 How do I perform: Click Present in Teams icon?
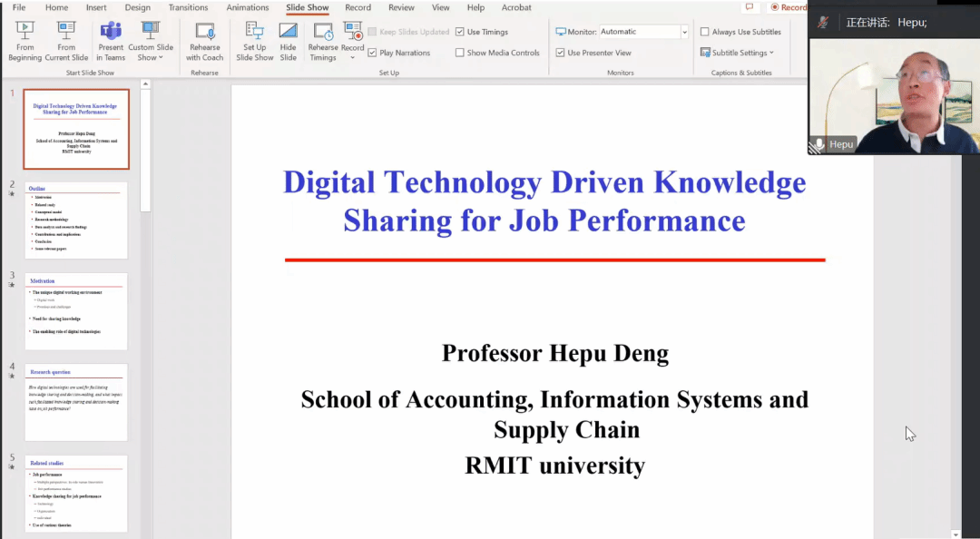pos(111,41)
